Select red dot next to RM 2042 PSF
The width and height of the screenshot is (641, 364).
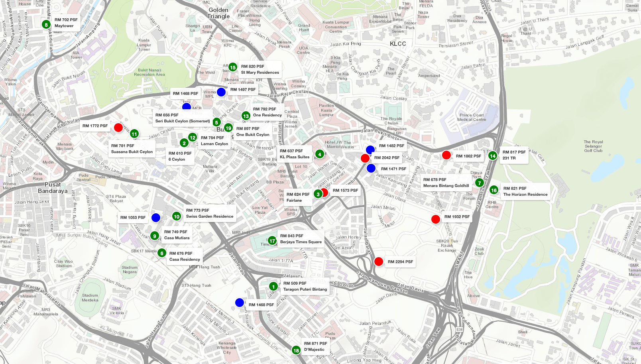point(365,158)
